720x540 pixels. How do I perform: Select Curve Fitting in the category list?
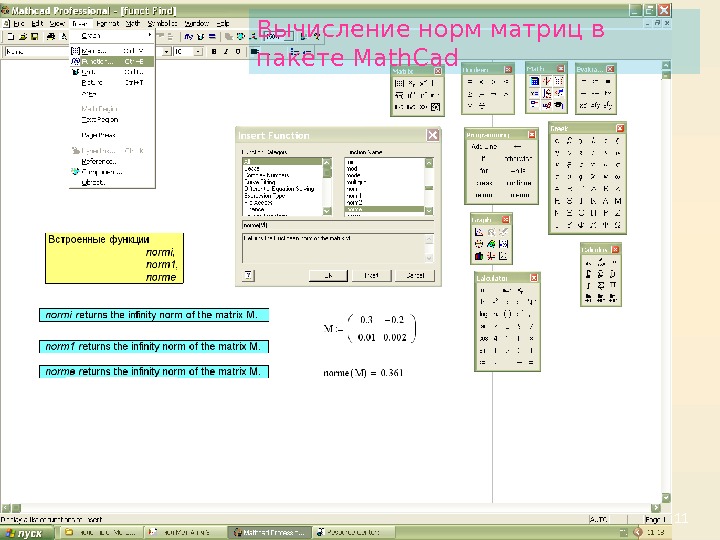tap(283, 182)
